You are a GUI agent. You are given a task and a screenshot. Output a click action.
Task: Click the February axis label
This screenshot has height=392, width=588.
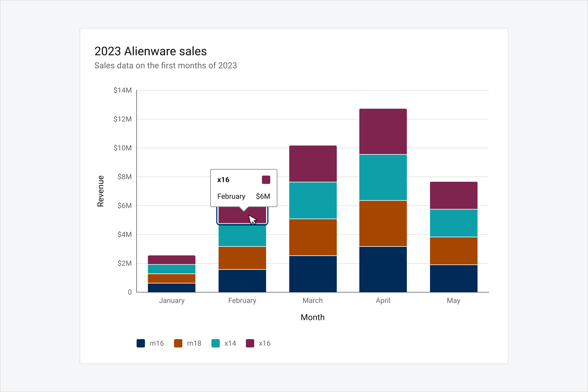(243, 301)
